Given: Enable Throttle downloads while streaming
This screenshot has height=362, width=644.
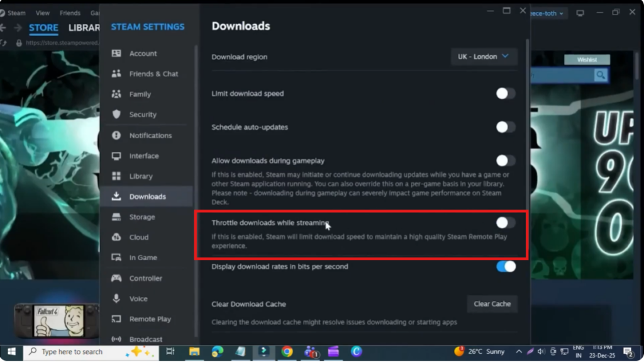Looking at the screenshot, I should [506, 222].
